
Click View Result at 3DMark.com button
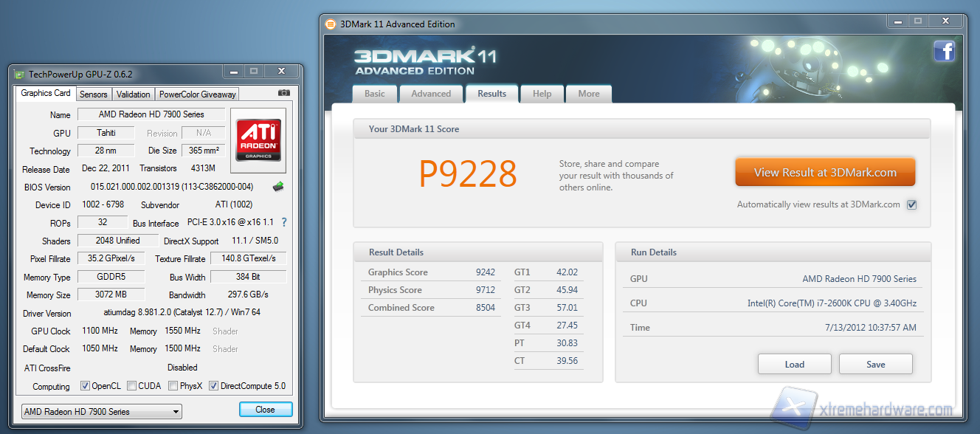pos(825,173)
